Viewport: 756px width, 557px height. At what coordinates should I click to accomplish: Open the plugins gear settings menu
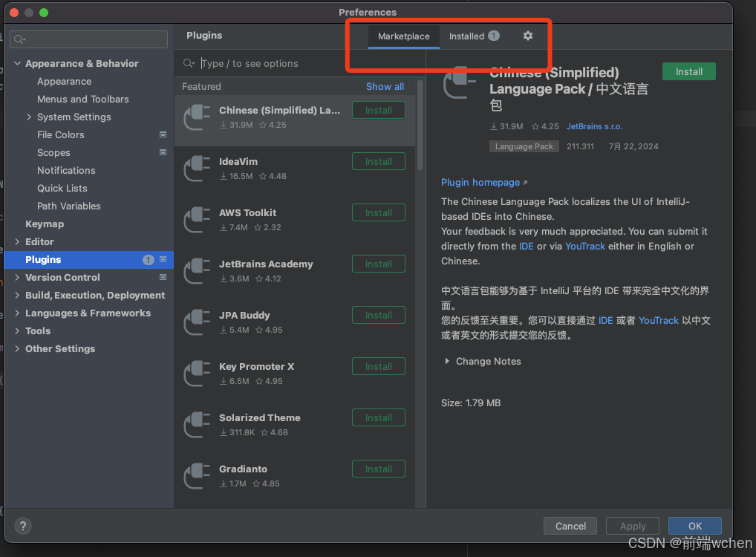coord(528,36)
